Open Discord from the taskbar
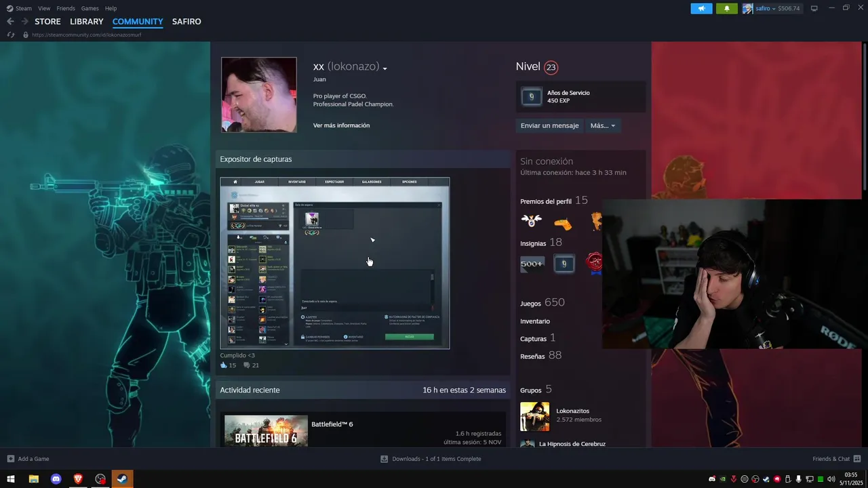This screenshot has height=488, width=868. [x=56, y=479]
